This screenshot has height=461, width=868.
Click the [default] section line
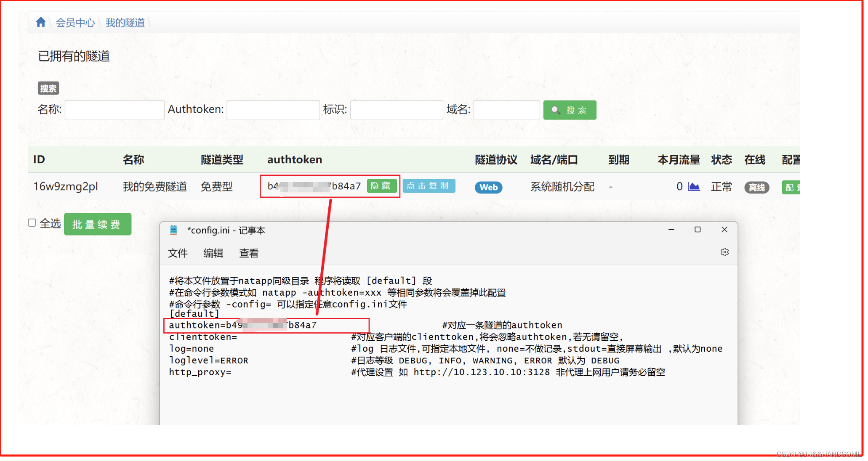pos(194,314)
